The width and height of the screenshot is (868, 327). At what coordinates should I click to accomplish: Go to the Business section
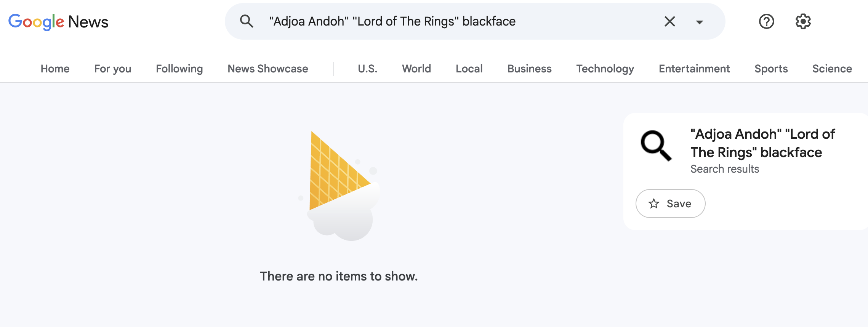529,69
